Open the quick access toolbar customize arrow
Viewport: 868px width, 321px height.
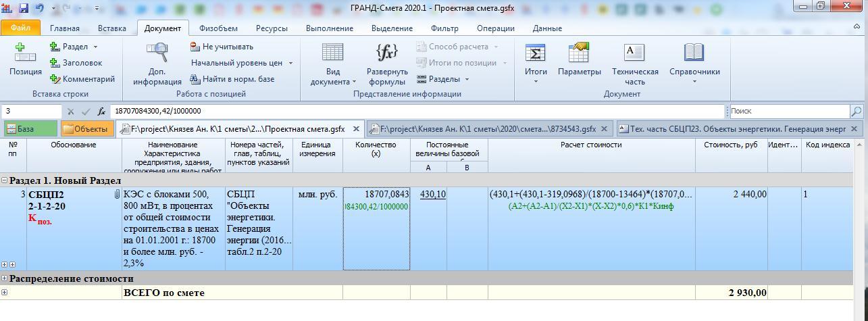(x=97, y=8)
